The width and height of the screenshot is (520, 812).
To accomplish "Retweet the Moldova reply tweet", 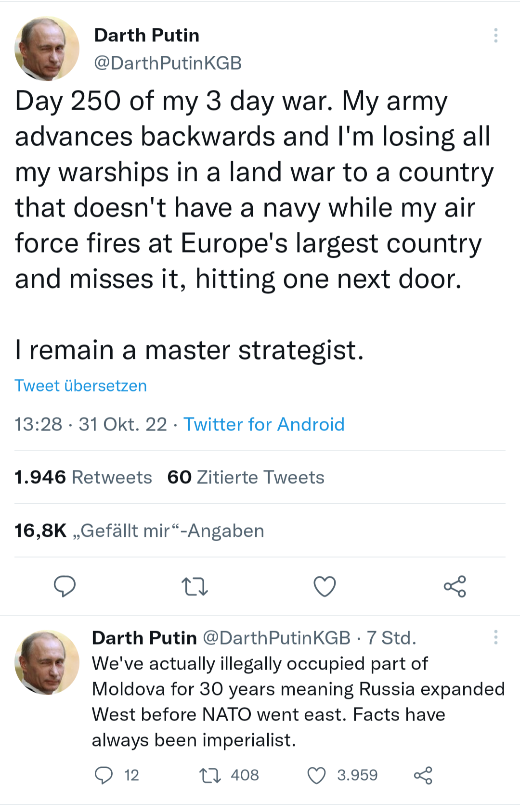I will click(x=210, y=775).
